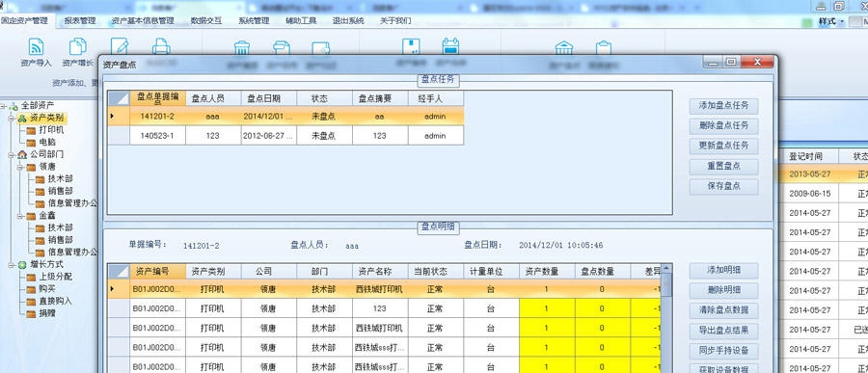Select the 直接购入 tree item
Screen dimensions: 868x373
point(55,301)
